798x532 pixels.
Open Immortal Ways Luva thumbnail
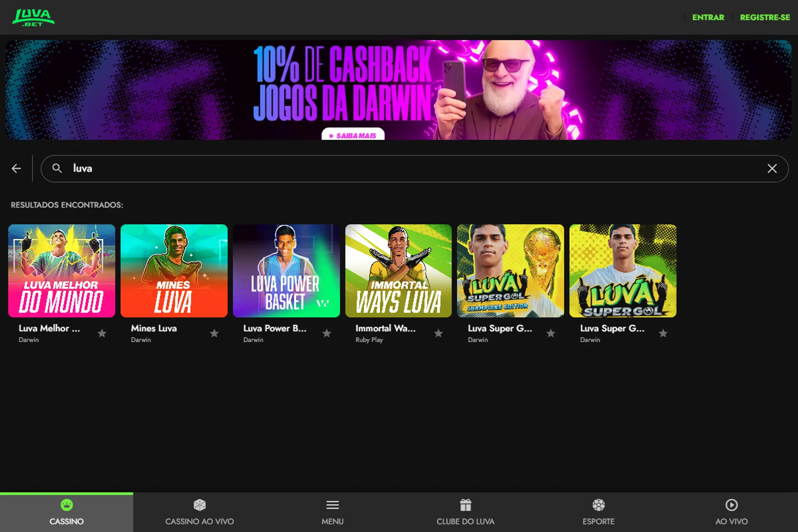click(398, 271)
